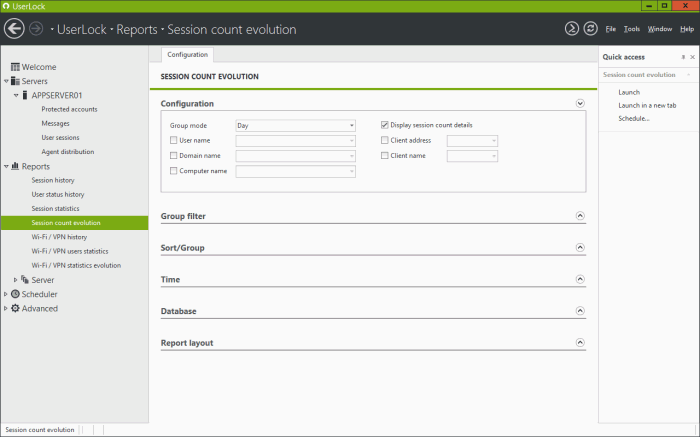This screenshot has width=700, height=437.
Task: Collapse the Servers tree node arrow
Action: 6,81
